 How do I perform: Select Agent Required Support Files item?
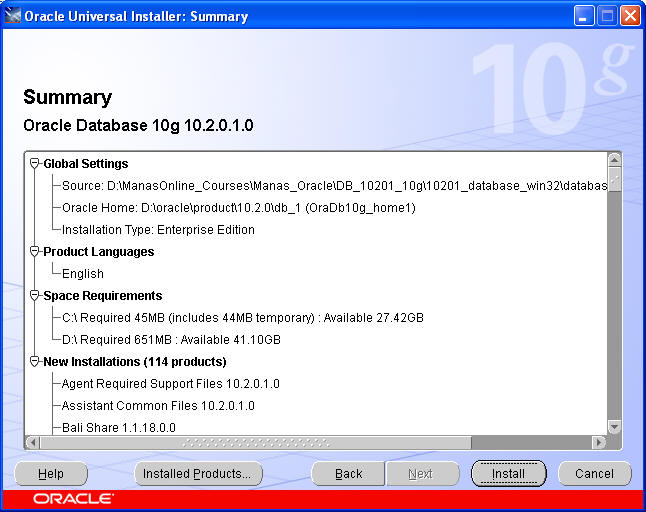click(170, 383)
